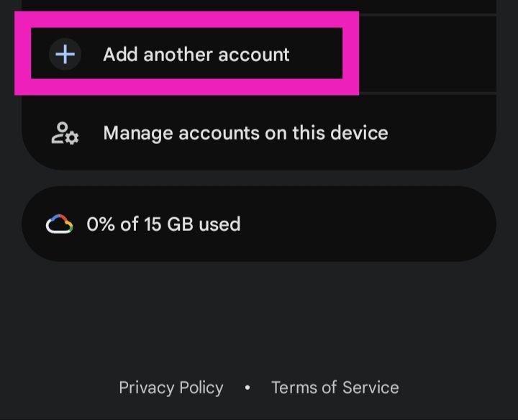Open the Privacy Policy link
This screenshot has height=420, width=518.
(x=171, y=388)
